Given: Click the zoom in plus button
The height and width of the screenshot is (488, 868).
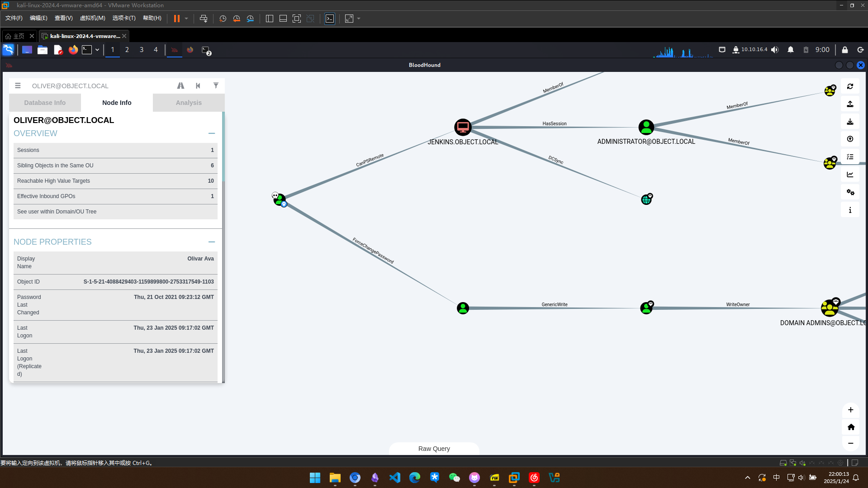Looking at the screenshot, I should pyautogui.click(x=850, y=410).
